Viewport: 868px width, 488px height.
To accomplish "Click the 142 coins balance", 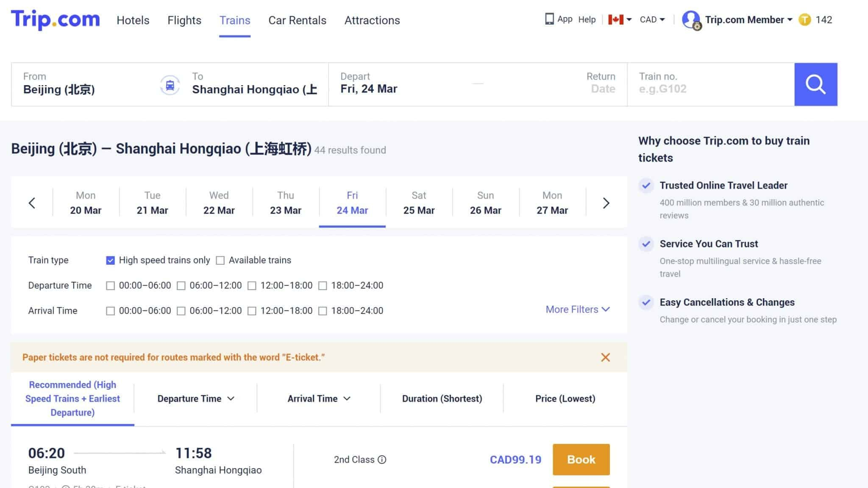I will pos(823,20).
